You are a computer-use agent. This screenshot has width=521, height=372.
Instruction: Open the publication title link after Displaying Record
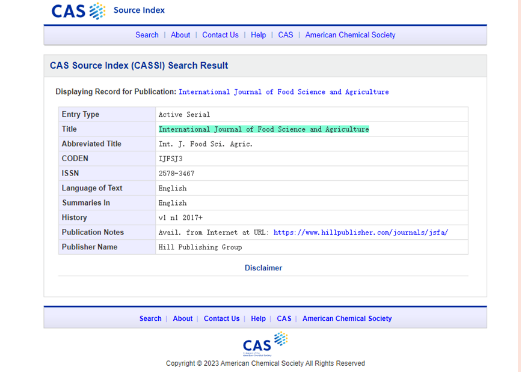[x=284, y=92]
